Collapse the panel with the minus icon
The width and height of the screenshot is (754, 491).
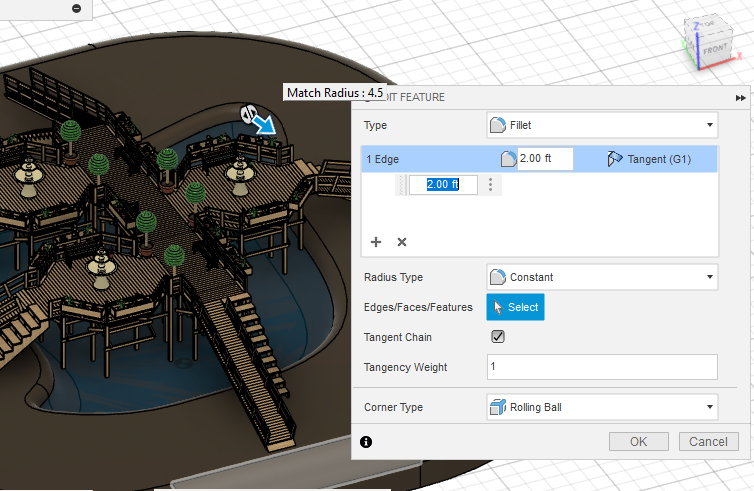[76, 8]
